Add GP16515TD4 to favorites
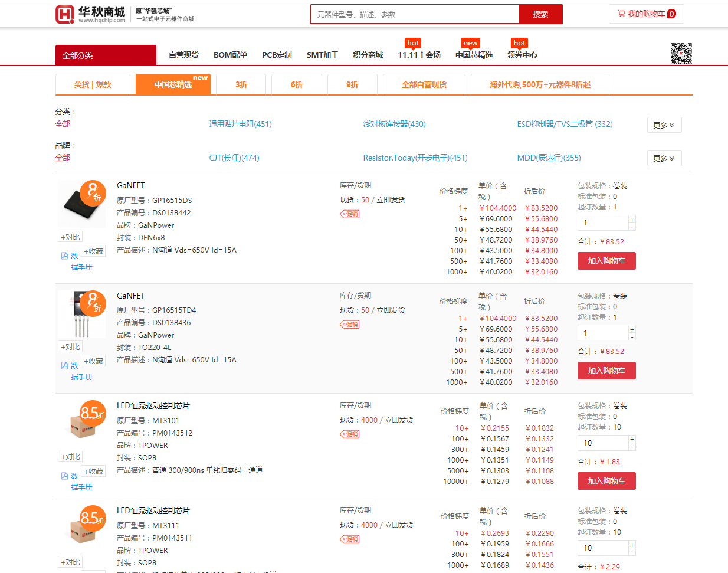This screenshot has width=728, height=573. [x=93, y=361]
